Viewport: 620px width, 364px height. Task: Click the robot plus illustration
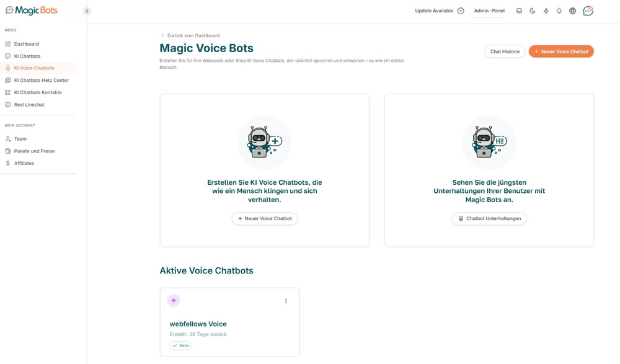pos(264,143)
